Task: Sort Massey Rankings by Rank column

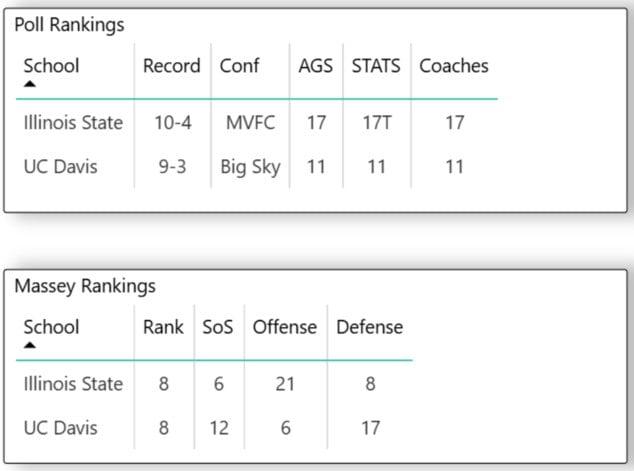Action: (x=163, y=326)
